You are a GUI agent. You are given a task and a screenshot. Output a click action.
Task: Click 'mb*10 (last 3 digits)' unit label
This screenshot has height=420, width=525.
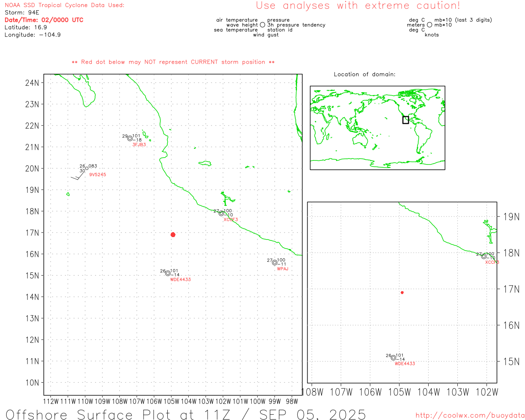tap(463, 20)
